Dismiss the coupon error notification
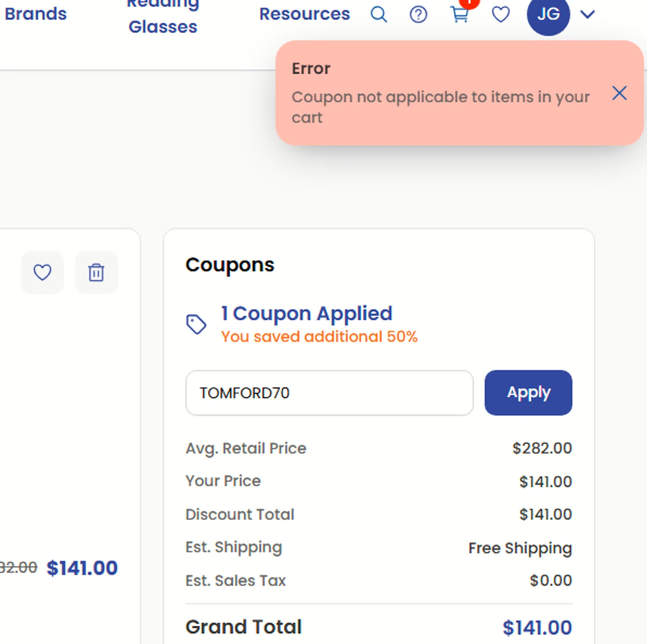647x644 pixels. click(619, 93)
